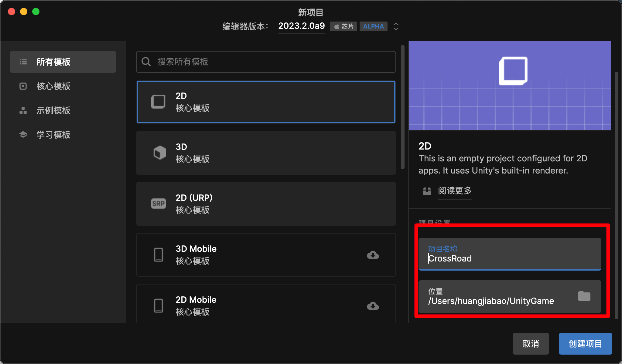Click the list icon beside 所有模板
The image size is (622, 364).
[x=23, y=62]
